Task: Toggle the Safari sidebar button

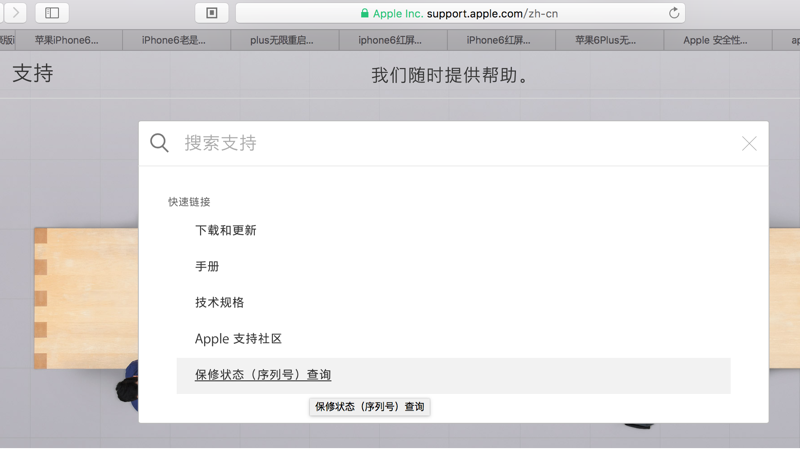Action: (x=52, y=13)
